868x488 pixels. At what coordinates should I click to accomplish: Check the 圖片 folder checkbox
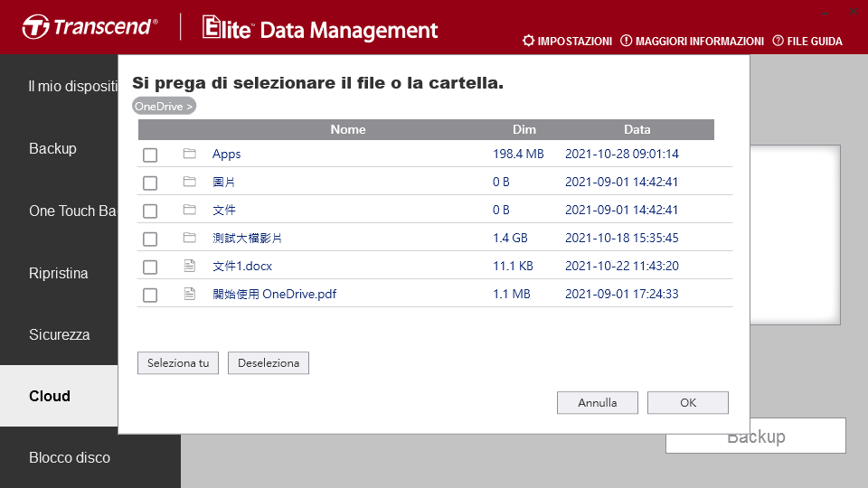point(150,183)
